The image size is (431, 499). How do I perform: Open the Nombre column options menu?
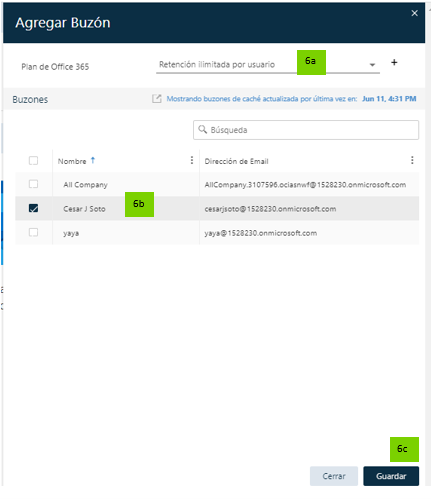click(x=192, y=160)
